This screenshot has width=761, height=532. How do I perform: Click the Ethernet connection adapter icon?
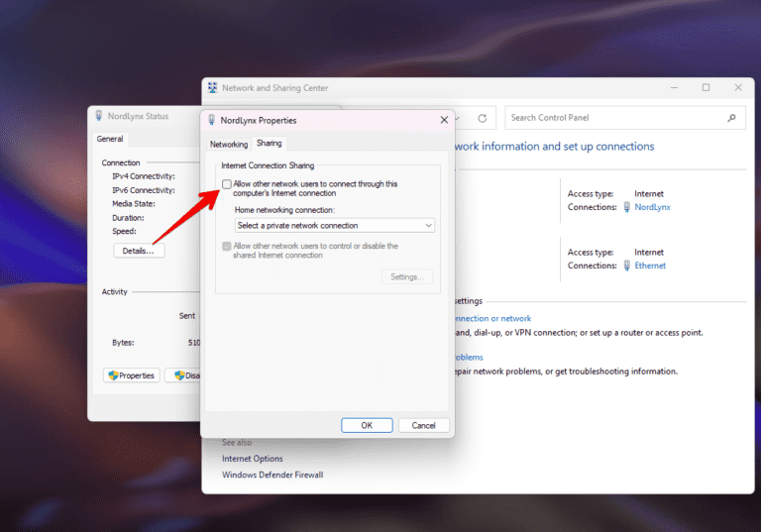(x=626, y=266)
